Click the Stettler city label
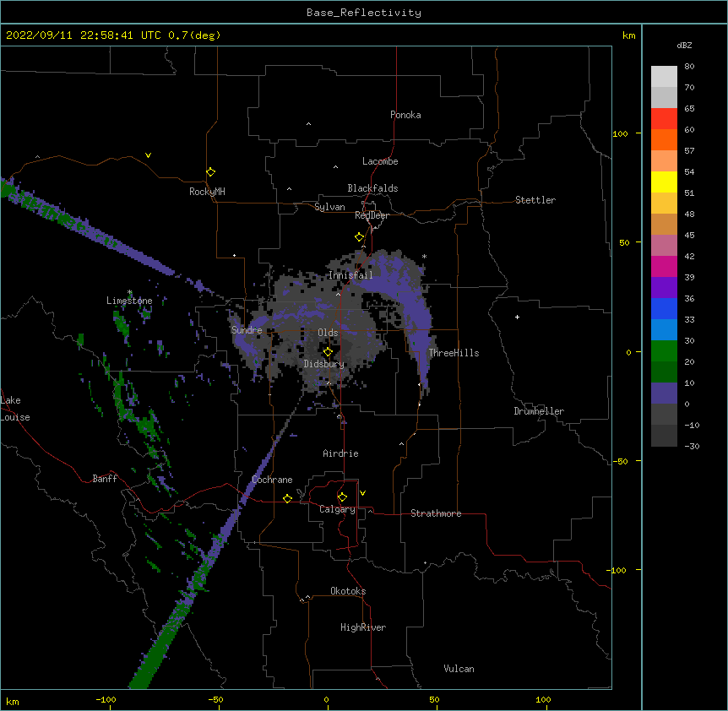This screenshot has width=728, height=711. click(x=535, y=200)
